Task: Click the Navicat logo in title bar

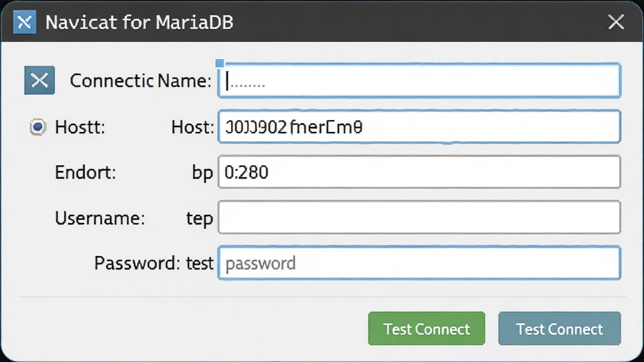Action: (x=25, y=22)
